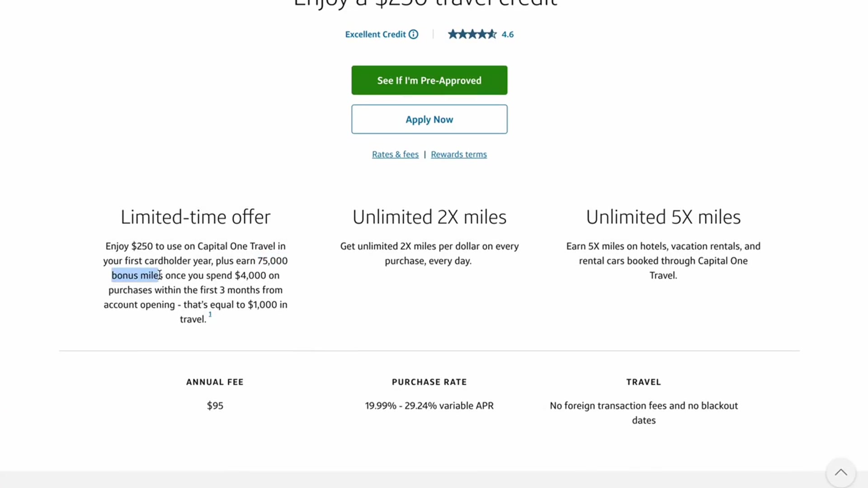Click See If I'm Pre-Approved button
868x488 pixels.
pos(429,80)
